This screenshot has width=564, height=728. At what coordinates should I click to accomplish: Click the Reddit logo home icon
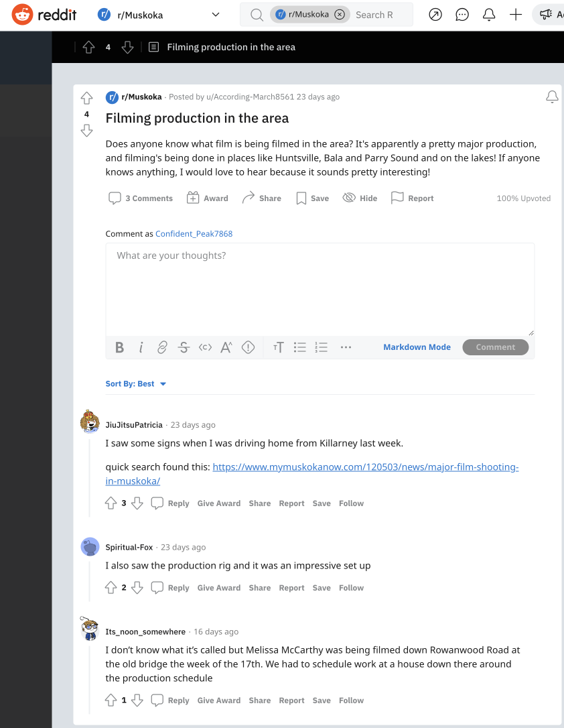[23, 14]
